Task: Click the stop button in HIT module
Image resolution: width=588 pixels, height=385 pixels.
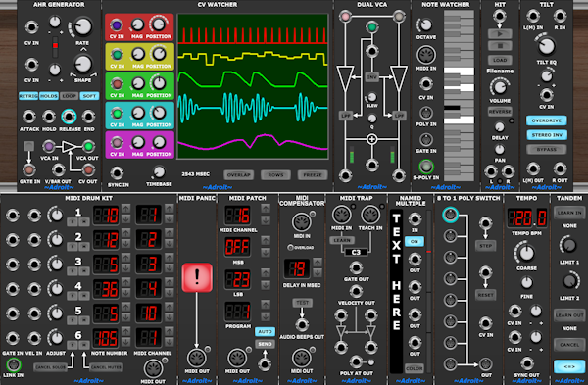Action: coord(500,46)
